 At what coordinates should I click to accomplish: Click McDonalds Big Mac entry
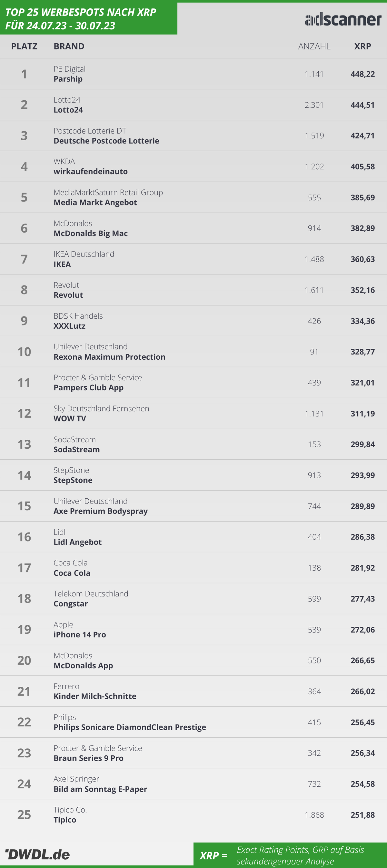pyautogui.click(x=91, y=234)
